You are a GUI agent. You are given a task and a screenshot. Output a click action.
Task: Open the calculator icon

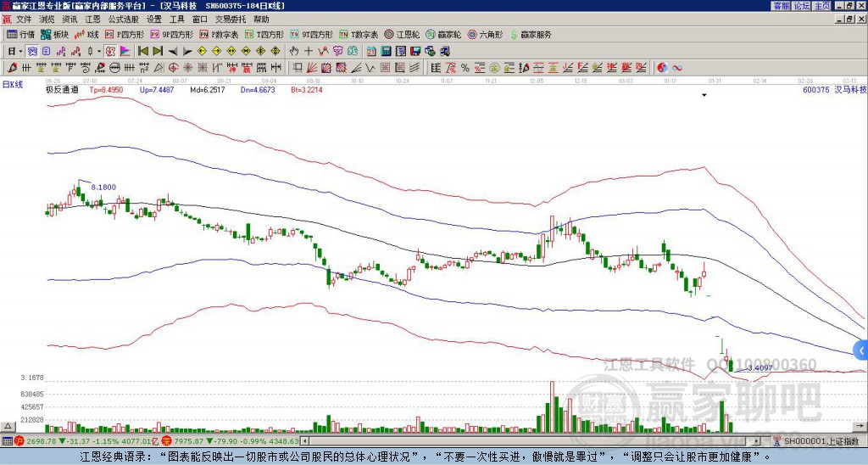point(386,52)
